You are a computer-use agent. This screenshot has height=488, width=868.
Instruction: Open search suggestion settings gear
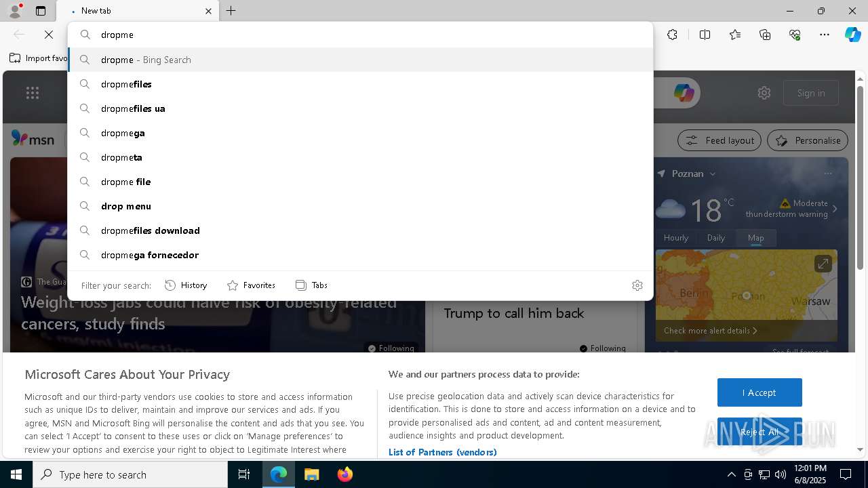[x=637, y=285]
